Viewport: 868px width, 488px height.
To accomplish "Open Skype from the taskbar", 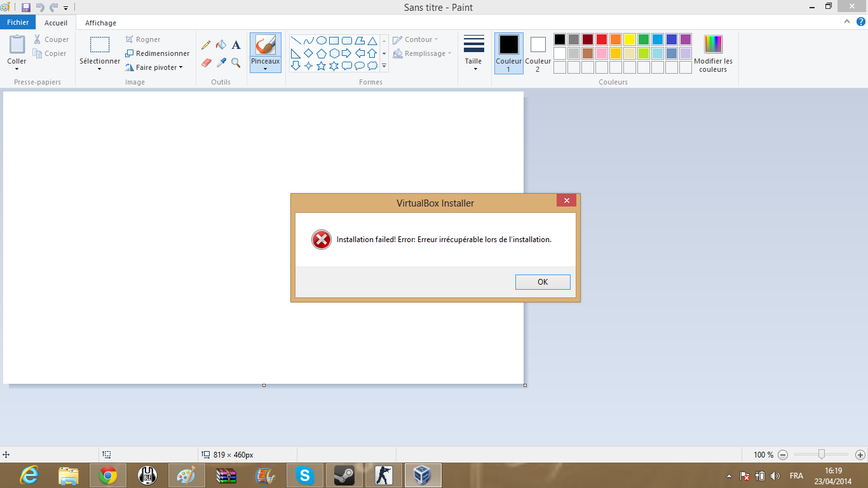I will [x=305, y=475].
